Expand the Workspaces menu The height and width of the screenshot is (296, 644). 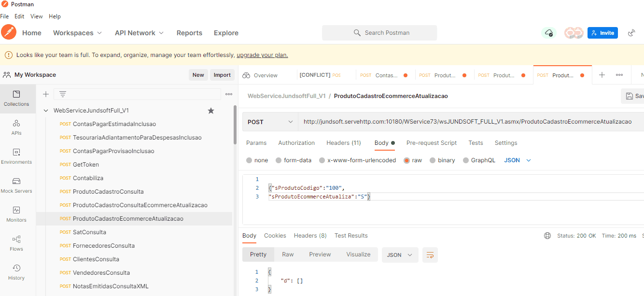pos(77,33)
